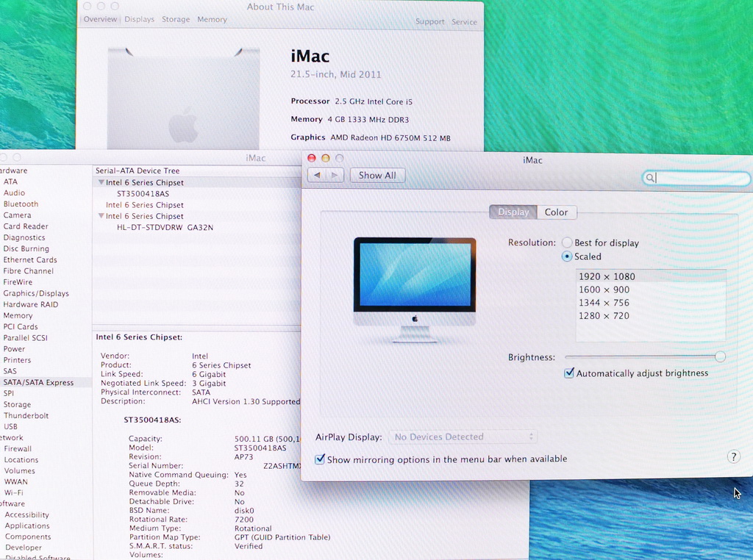Select Disc Burning in the sidebar

point(26,248)
